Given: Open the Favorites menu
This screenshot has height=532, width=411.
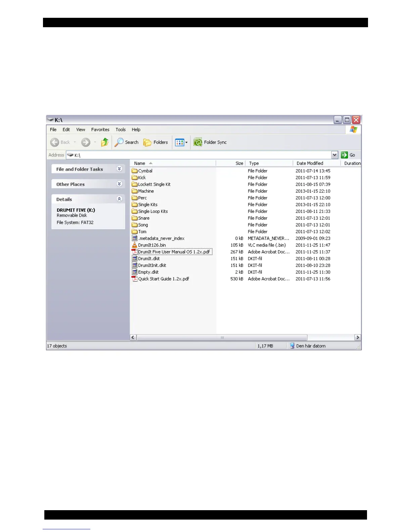Looking at the screenshot, I should 100,130.
